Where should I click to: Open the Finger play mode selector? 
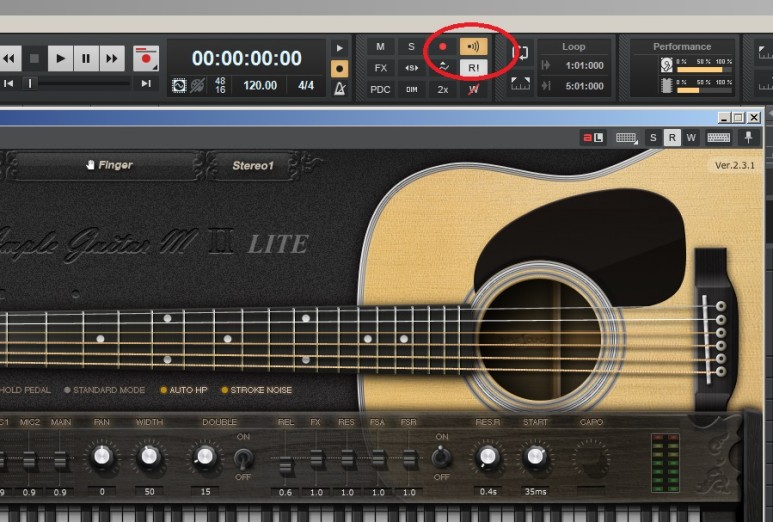(109, 165)
